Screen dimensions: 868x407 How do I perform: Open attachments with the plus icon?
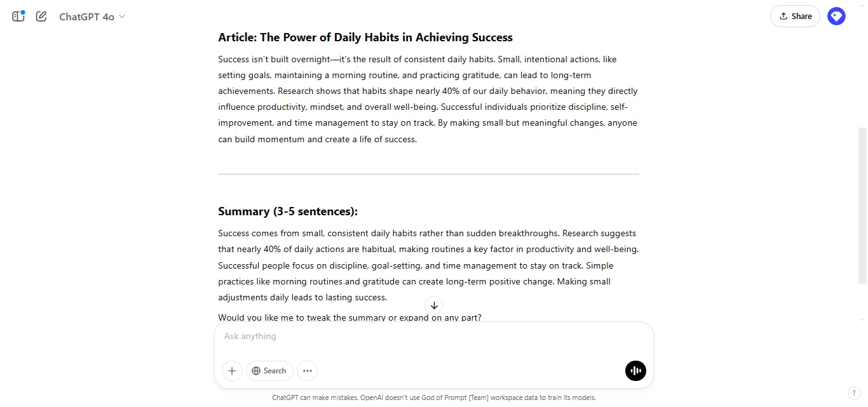(x=232, y=371)
